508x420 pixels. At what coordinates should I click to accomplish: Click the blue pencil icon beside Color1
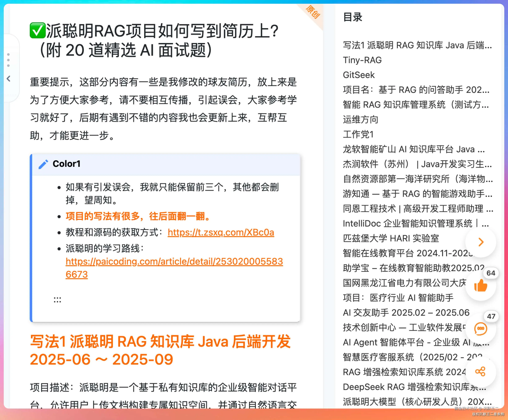point(43,164)
